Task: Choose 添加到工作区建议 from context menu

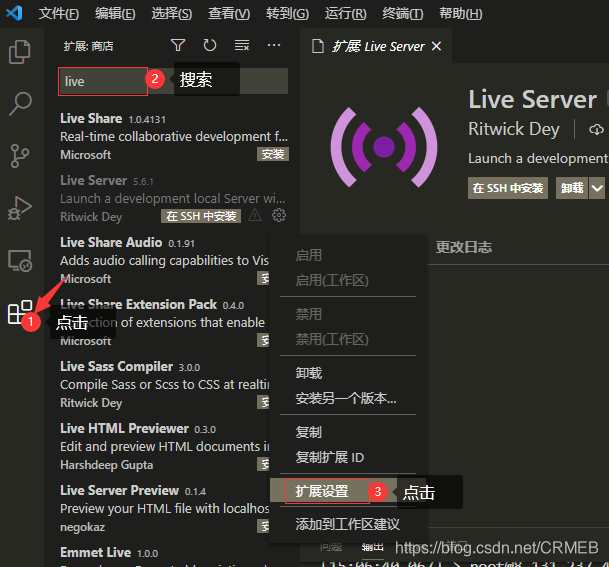Action: pyautogui.click(x=348, y=524)
